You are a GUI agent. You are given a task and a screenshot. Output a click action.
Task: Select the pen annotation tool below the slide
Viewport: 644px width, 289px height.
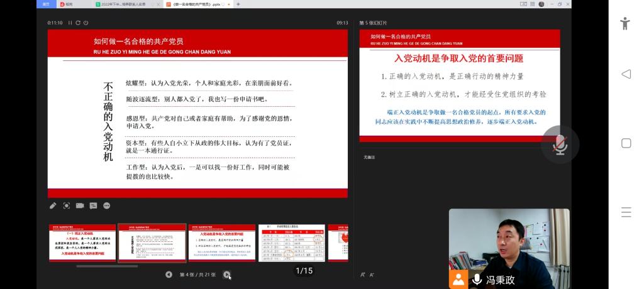[53, 205]
